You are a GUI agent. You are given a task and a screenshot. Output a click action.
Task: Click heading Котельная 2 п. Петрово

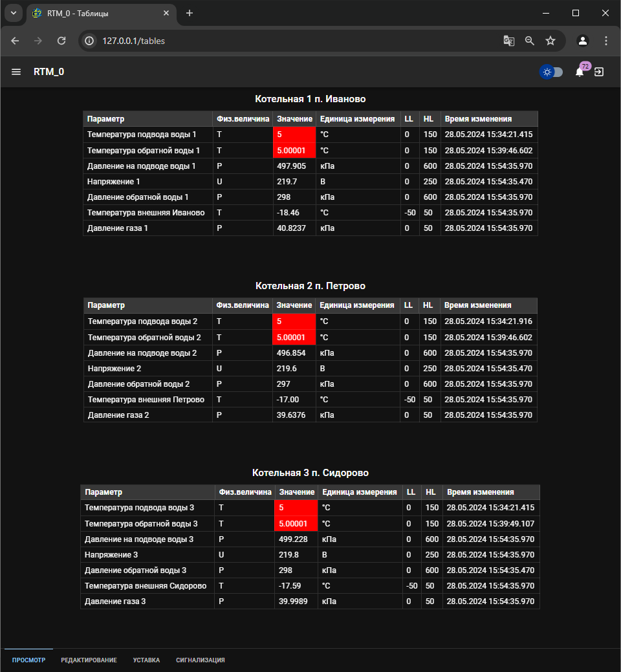tap(310, 286)
